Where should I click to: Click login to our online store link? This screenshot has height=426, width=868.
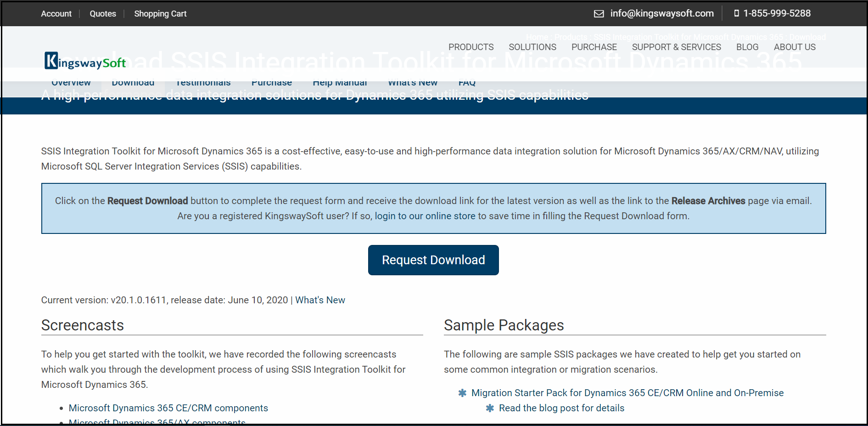425,216
